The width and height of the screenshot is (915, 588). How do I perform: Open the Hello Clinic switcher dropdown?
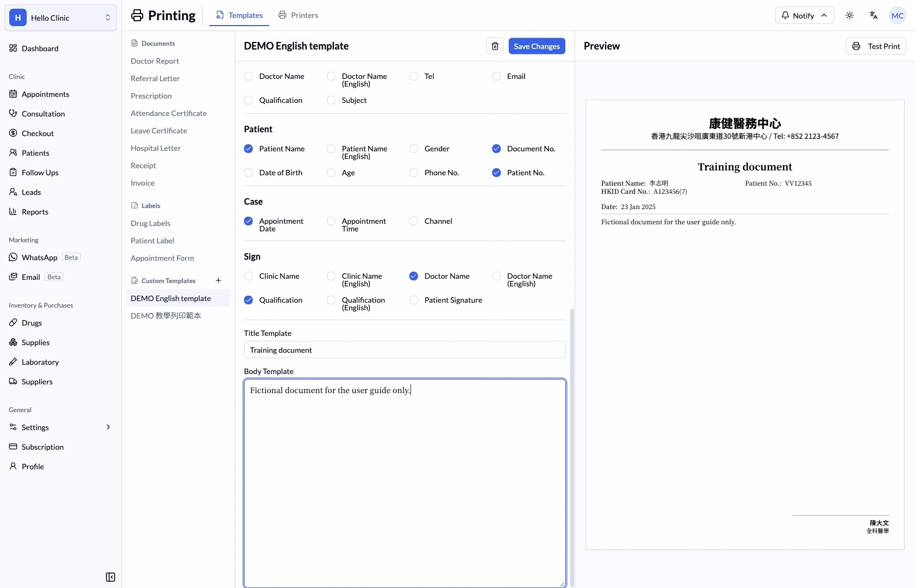[60, 17]
